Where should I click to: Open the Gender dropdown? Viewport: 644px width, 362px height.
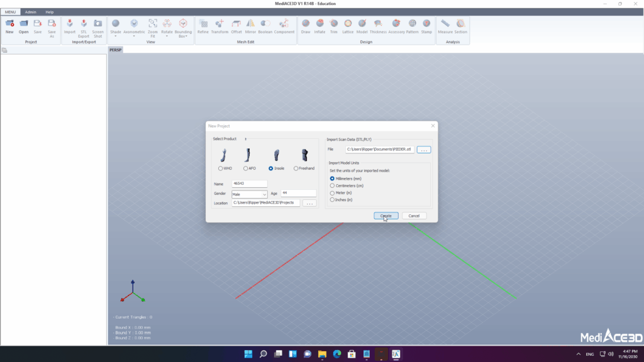250,194
